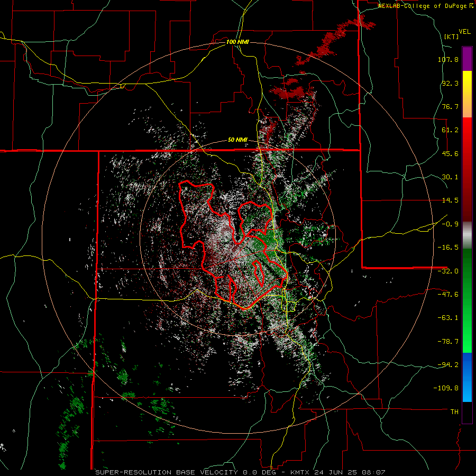Select the 107.8 scale value
Screen dimensions: 476x476
[x=448, y=59]
